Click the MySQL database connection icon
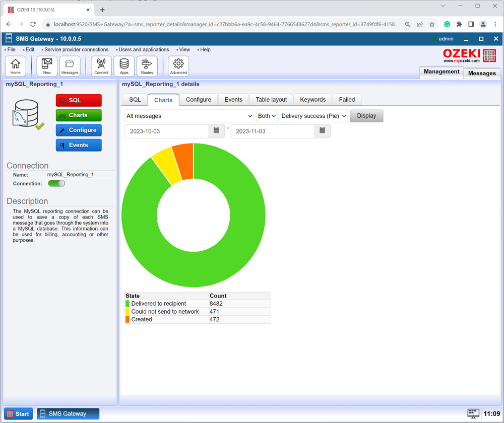 point(28,114)
